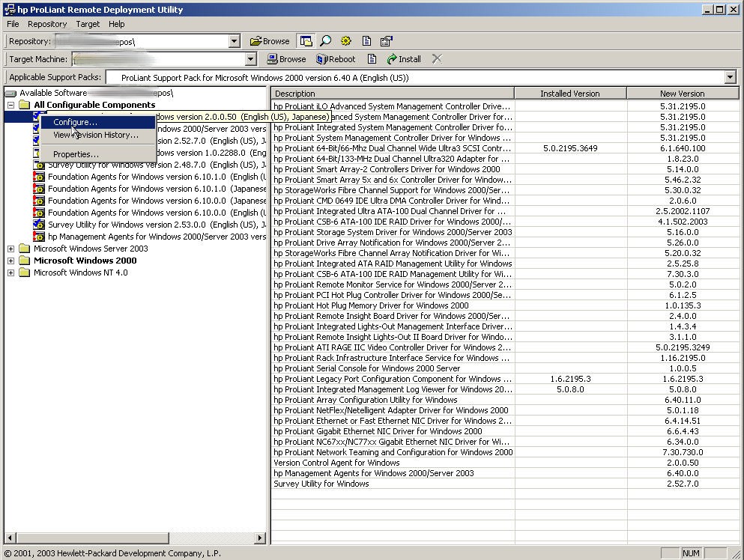Click the Install button
744x560 pixels.
(404, 59)
